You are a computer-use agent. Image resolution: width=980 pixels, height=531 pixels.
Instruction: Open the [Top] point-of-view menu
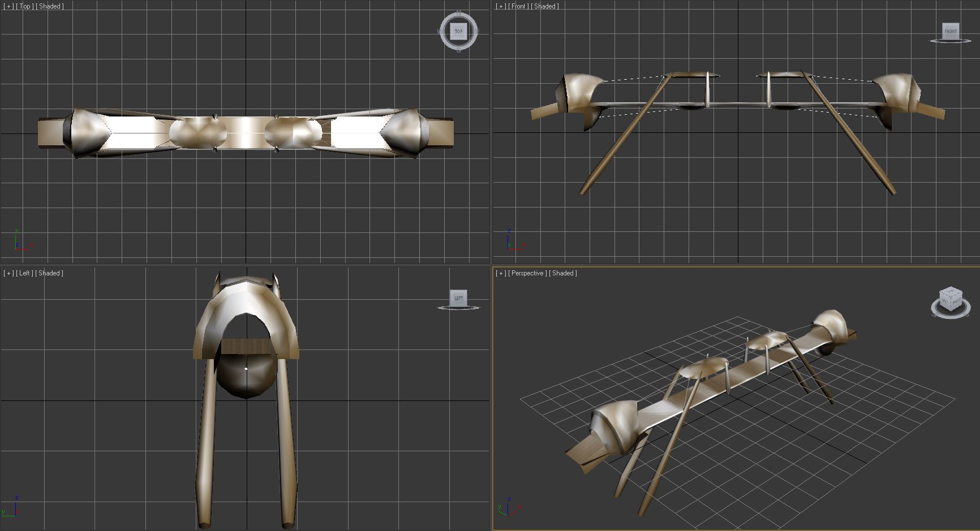pyautogui.click(x=24, y=6)
